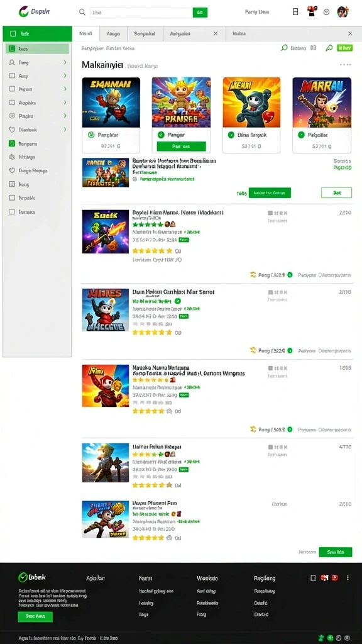The width and height of the screenshot is (362, 644).
Task: Click the magnifier icon beside the search field
Action: coord(82,13)
